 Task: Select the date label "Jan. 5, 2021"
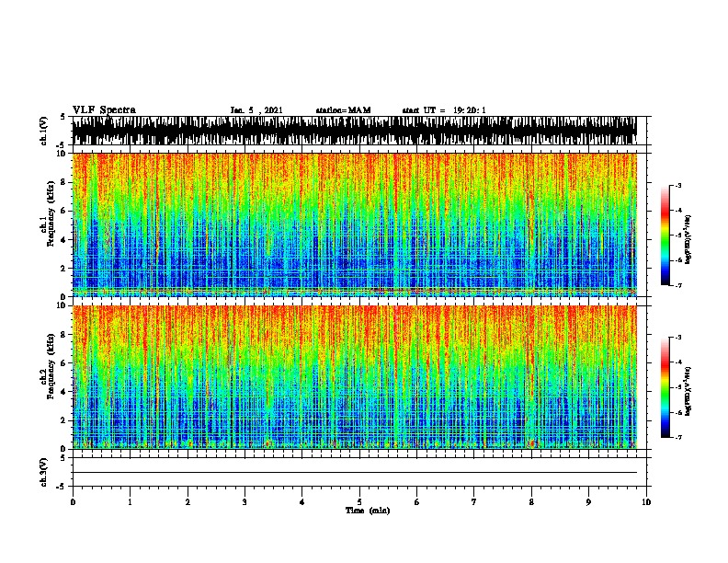[x=256, y=110]
